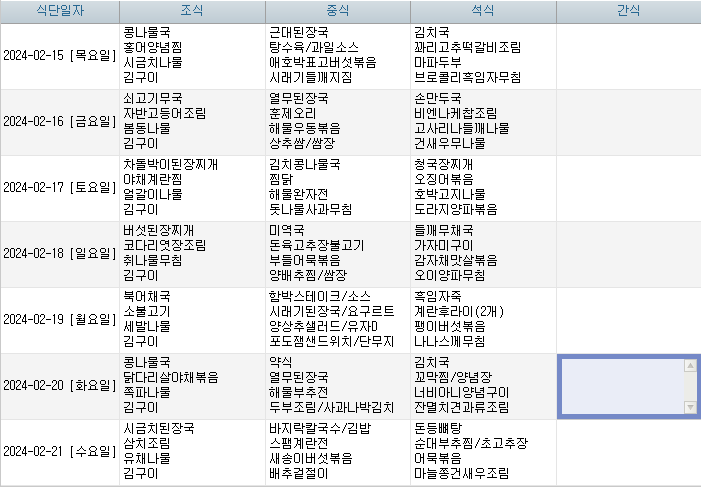Select the 석식 column header
The width and height of the screenshot is (701, 488).
483,11
